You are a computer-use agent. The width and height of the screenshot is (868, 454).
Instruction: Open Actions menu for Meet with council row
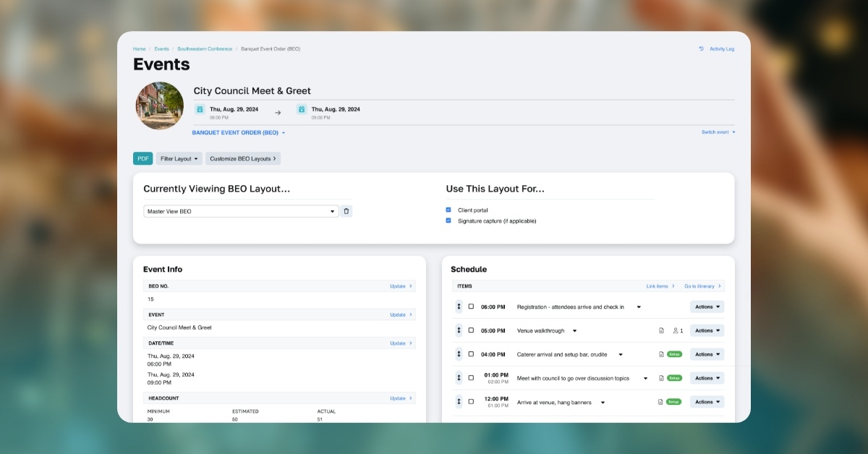[x=707, y=378]
